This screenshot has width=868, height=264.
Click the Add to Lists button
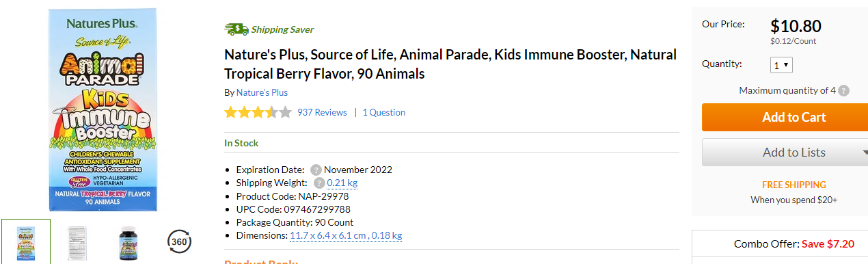click(785, 153)
